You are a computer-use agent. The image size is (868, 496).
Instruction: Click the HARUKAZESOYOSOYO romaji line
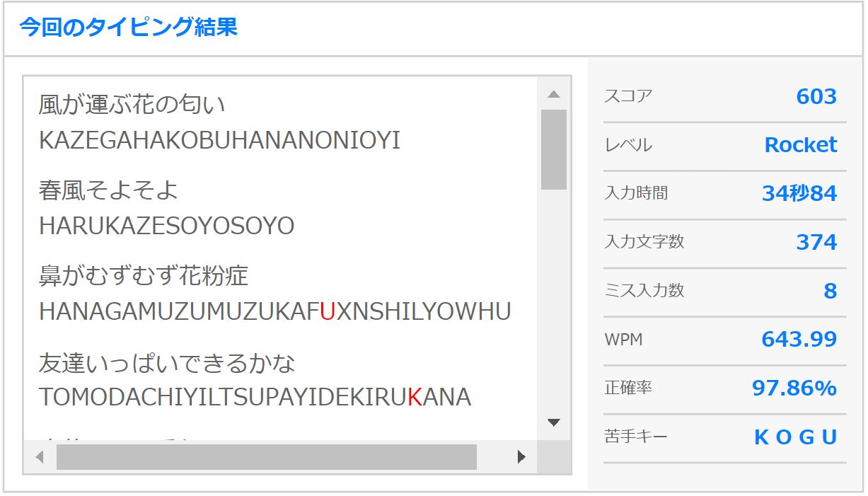166,226
